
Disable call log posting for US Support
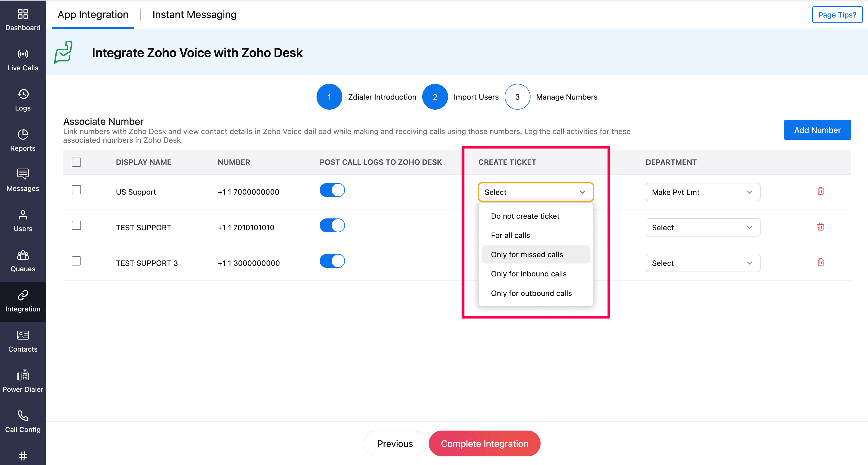tap(332, 190)
